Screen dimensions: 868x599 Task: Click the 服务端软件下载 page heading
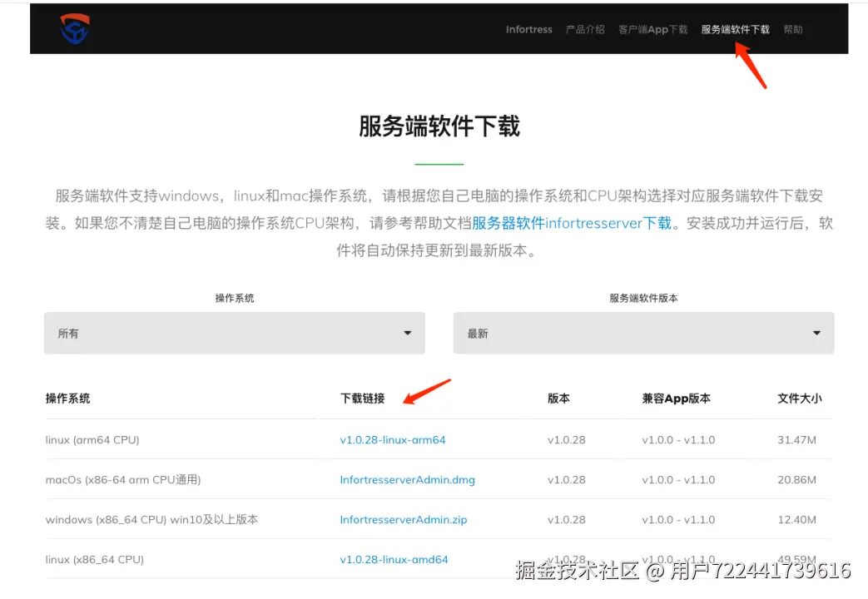click(x=439, y=126)
